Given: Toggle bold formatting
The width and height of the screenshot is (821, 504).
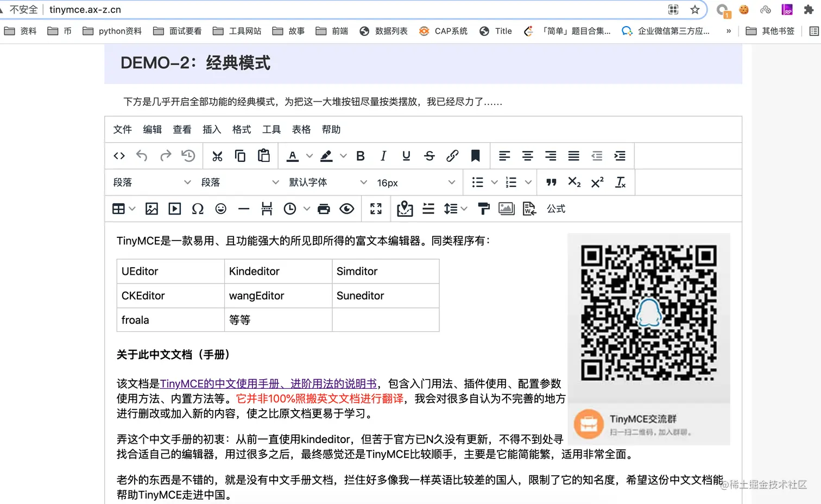Looking at the screenshot, I should (361, 156).
